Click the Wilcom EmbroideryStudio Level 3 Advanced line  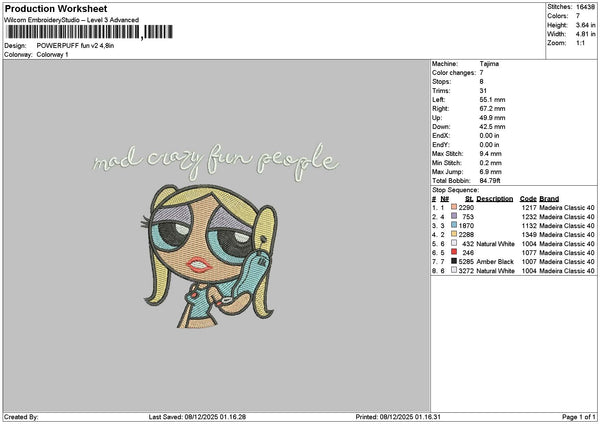(71, 20)
